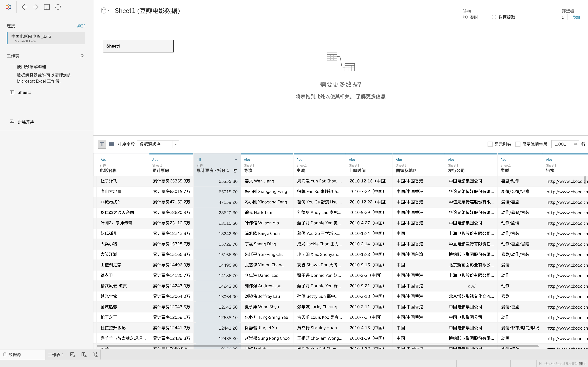Click the worksheet search magnifier icon
588x367 pixels.
[82, 56]
